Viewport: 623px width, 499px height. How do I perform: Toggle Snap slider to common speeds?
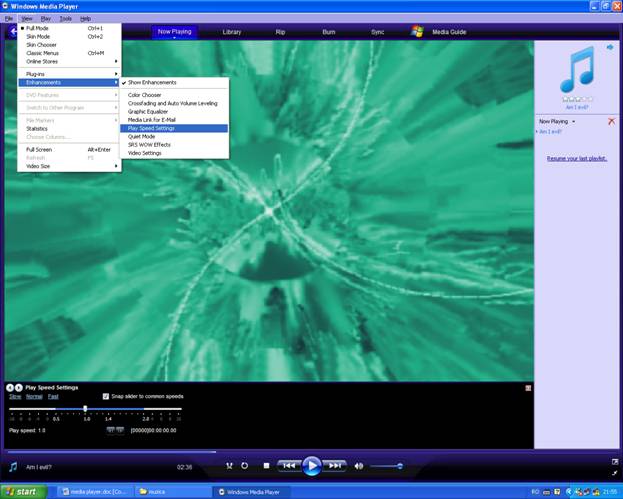(106, 396)
